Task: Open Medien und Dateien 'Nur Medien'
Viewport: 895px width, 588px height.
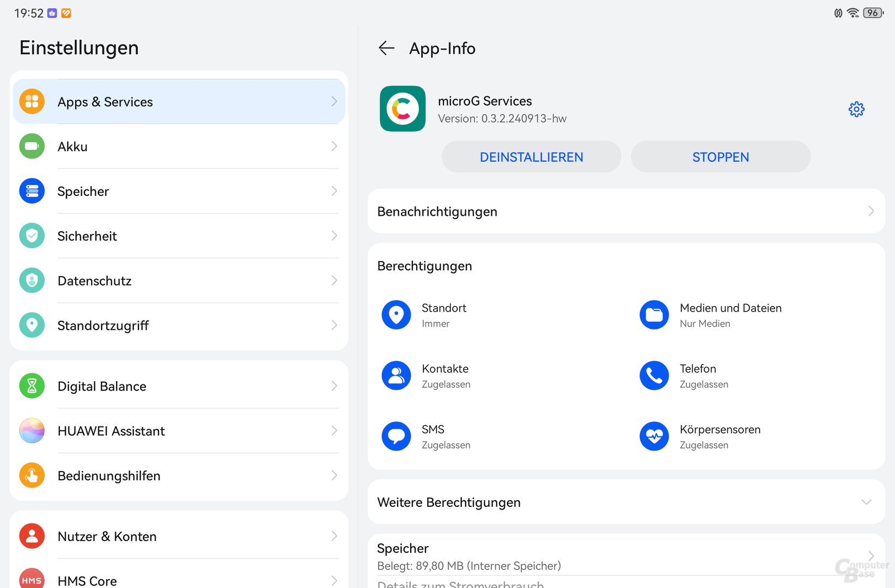Action: point(705,323)
